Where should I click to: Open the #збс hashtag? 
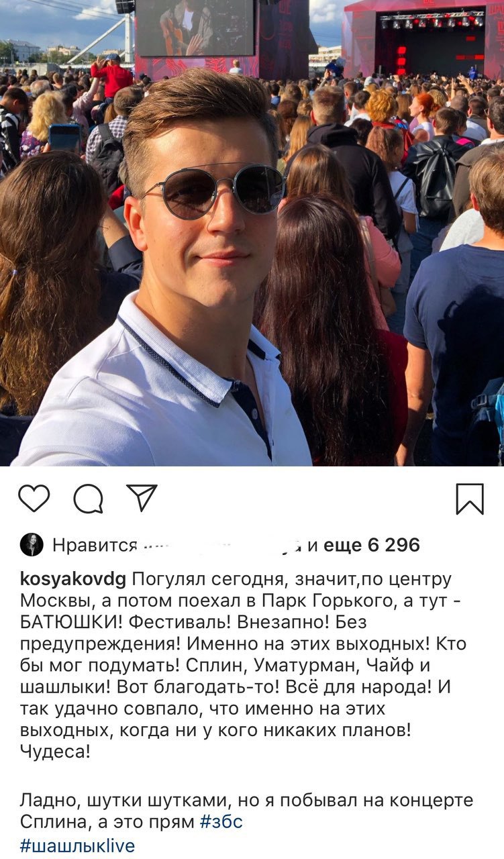(x=221, y=821)
